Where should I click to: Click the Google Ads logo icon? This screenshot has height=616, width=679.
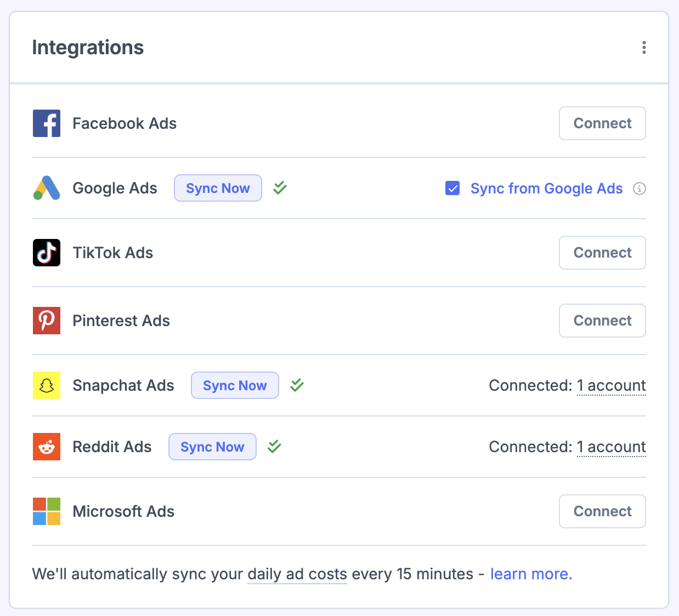(x=47, y=188)
